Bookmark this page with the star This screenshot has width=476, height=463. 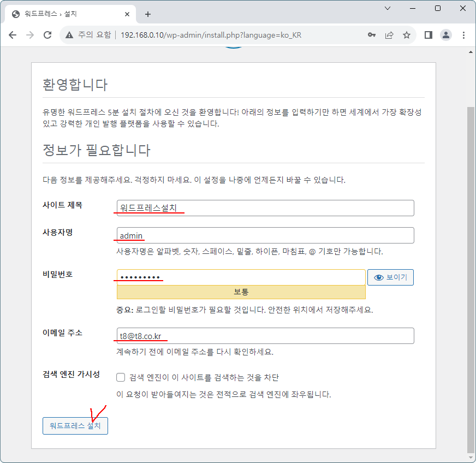pos(407,35)
